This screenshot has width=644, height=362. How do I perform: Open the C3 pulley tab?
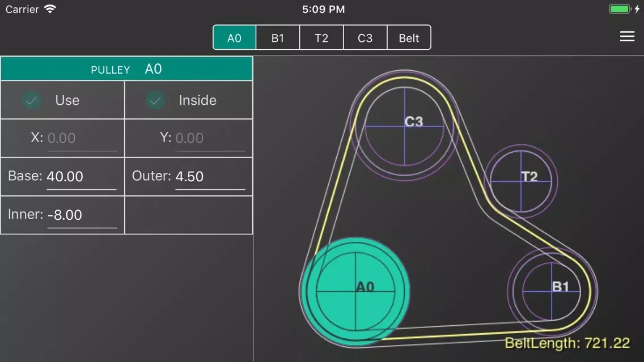(365, 38)
